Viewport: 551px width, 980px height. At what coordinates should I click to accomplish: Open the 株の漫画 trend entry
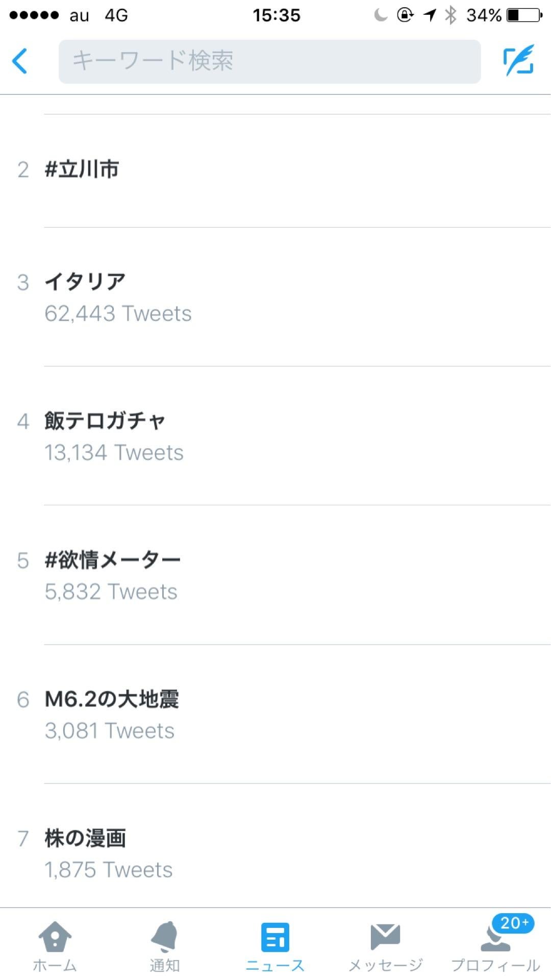pos(85,839)
